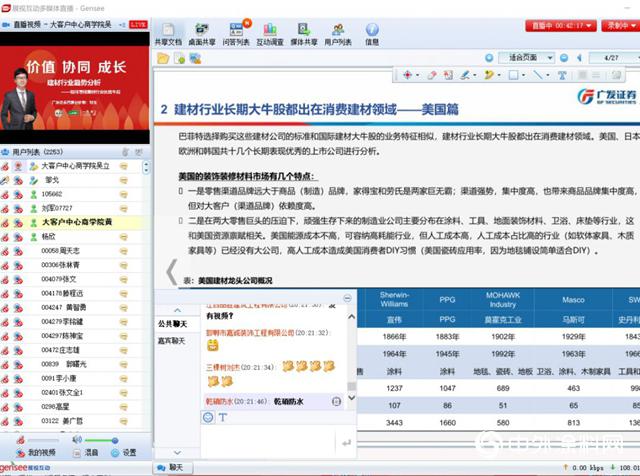640x476 pixels.
Task: Open the highlighter tool dropdown arrow
Action: click(499, 75)
